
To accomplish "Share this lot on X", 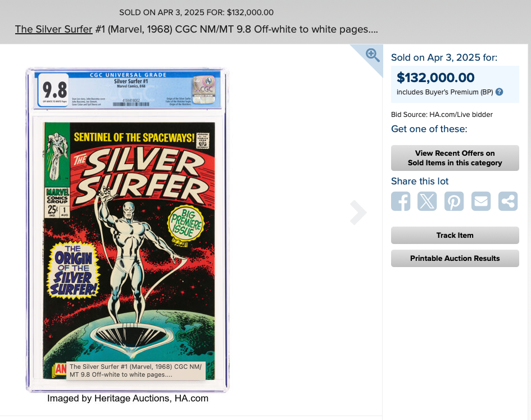I will (427, 201).
